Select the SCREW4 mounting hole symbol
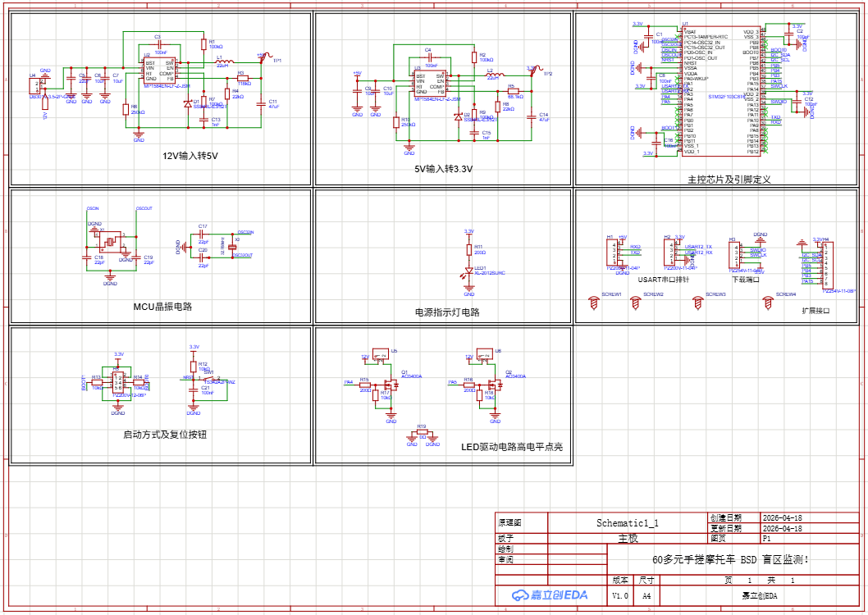The width and height of the screenshot is (868, 615). [x=769, y=303]
